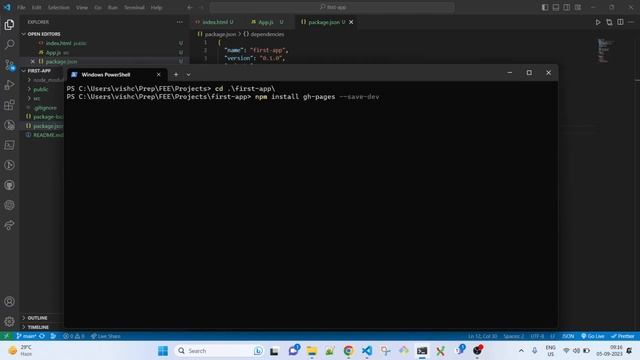
Task: Open .gitignore file in explorer
Action: click(x=45, y=108)
